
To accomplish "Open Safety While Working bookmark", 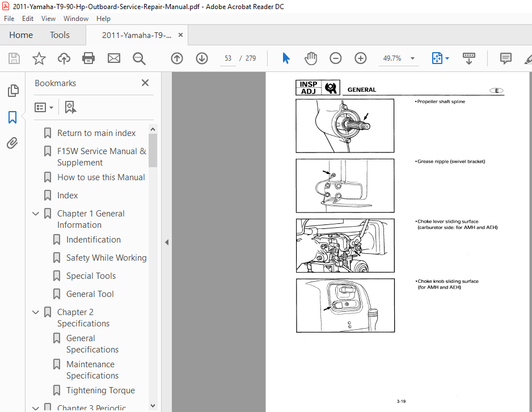I will click(107, 258).
